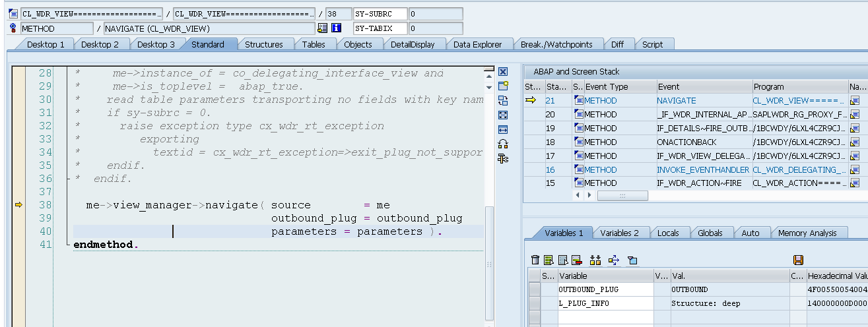Switch to Desktop 3 tab
The image size is (868, 327).
tap(156, 44)
